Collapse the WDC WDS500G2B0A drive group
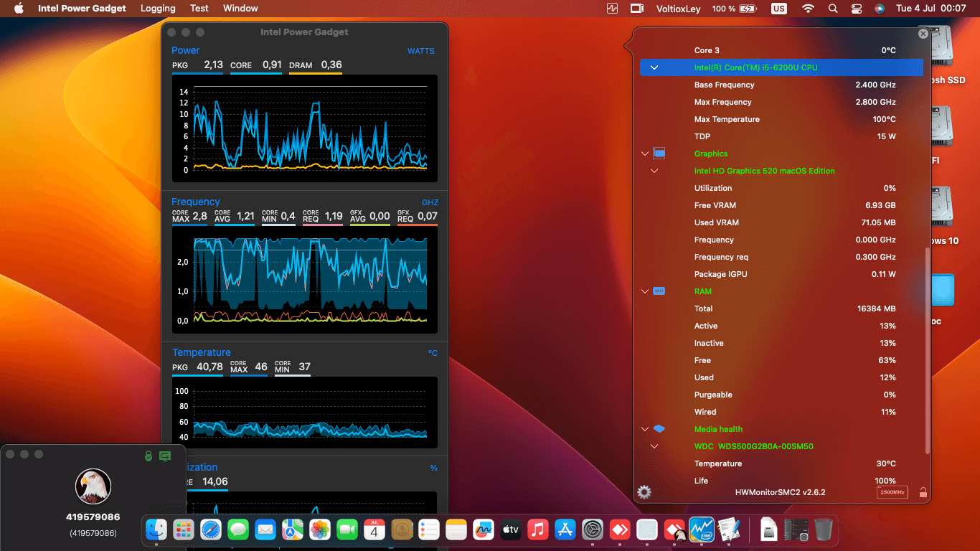This screenshot has width=980, height=551. tap(654, 446)
